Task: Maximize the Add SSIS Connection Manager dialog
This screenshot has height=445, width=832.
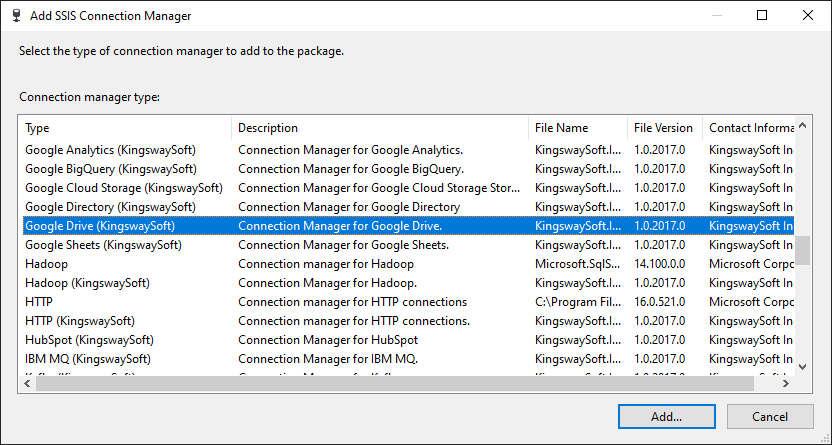Action: click(762, 15)
